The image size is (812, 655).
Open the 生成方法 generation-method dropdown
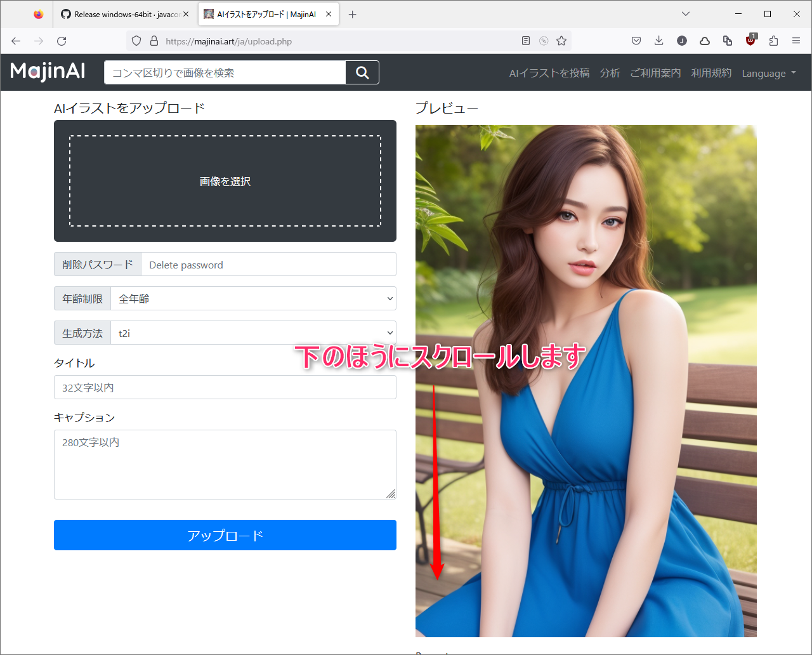[x=254, y=333]
